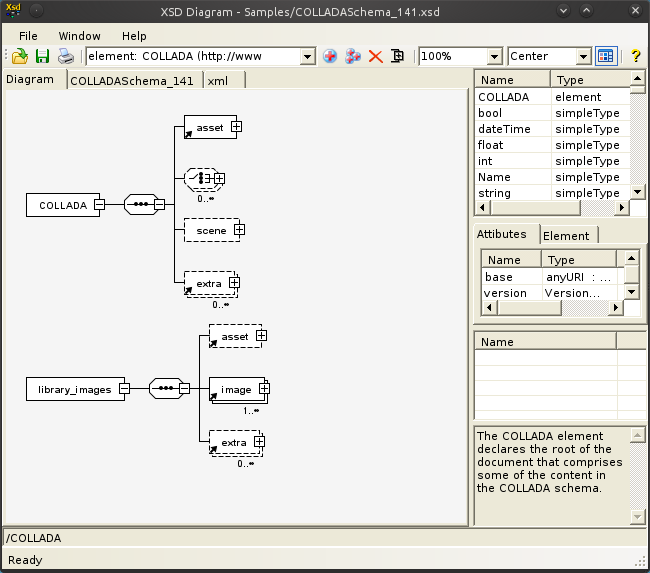Collapse the library_images element node
Viewport: 650px width, 573px height.
(x=124, y=389)
